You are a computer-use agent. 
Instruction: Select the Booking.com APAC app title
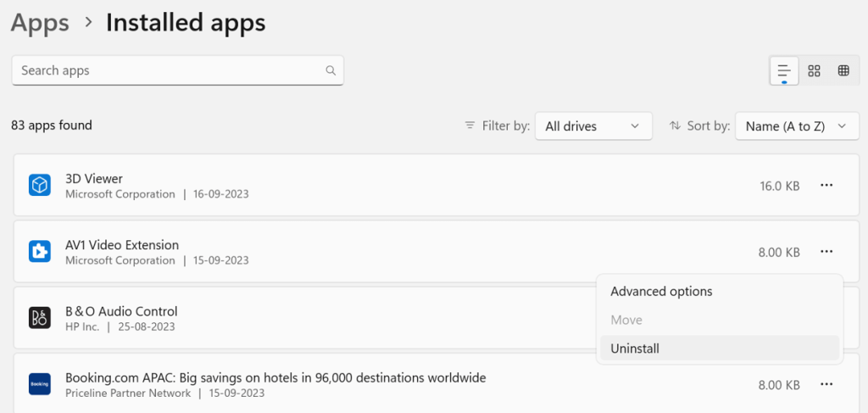pos(275,378)
